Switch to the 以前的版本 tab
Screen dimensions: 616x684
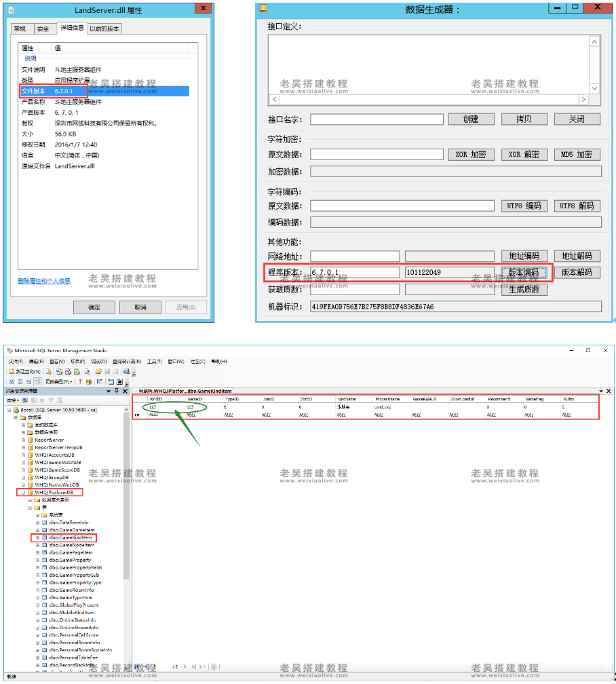point(105,28)
